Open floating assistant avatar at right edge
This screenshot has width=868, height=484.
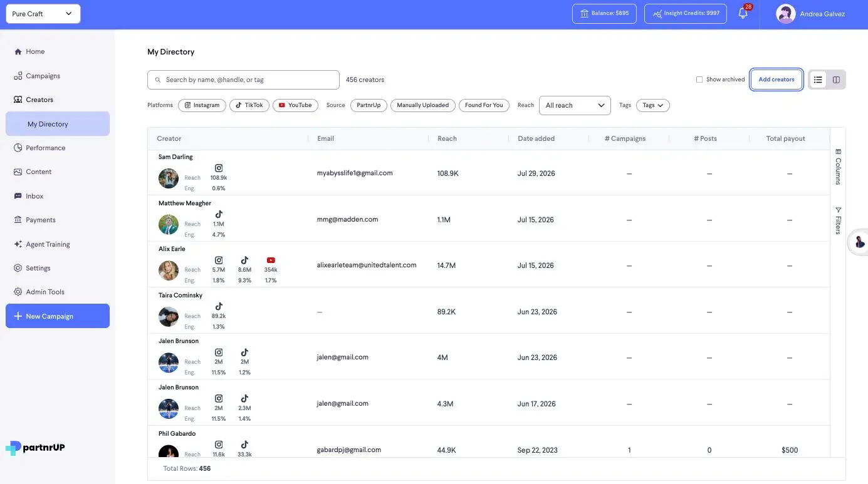859,242
